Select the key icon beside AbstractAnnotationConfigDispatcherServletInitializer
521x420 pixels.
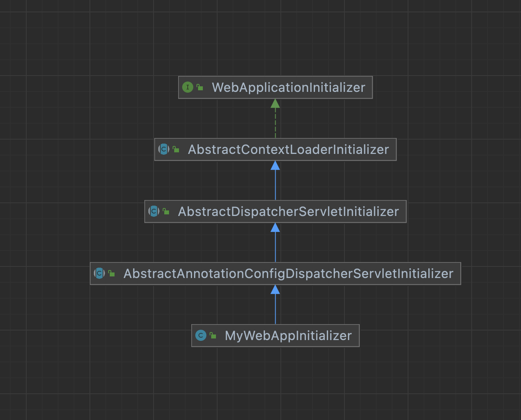tap(111, 273)
